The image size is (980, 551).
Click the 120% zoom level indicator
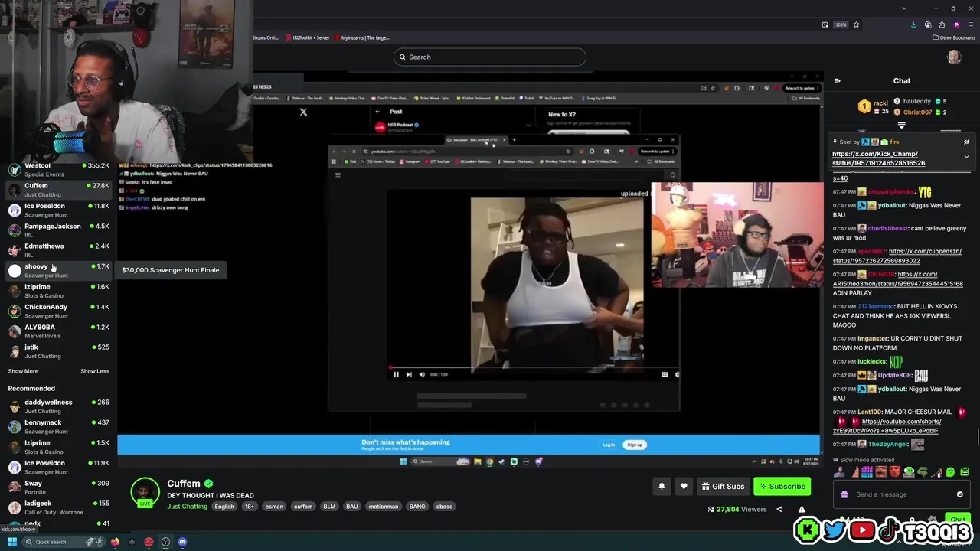841,24
